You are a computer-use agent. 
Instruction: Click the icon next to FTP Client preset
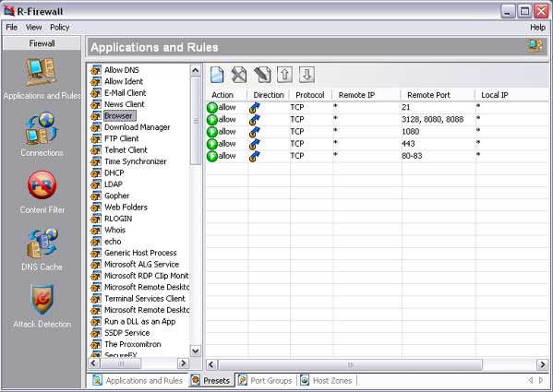[96, 138]
